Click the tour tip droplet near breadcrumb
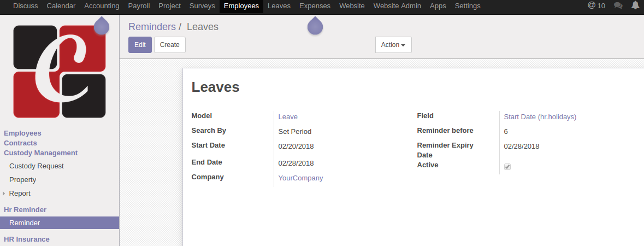Screen dimensions: 644x246 coord(315,26)
